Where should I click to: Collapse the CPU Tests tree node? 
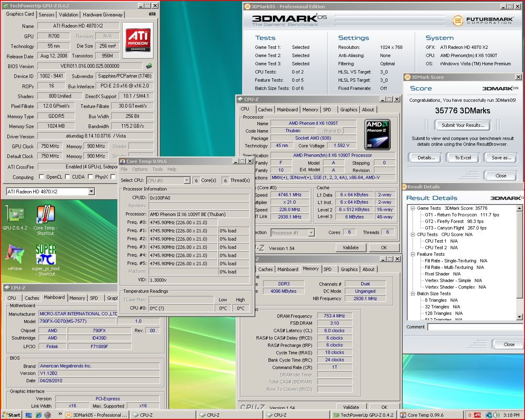point(413,234)
